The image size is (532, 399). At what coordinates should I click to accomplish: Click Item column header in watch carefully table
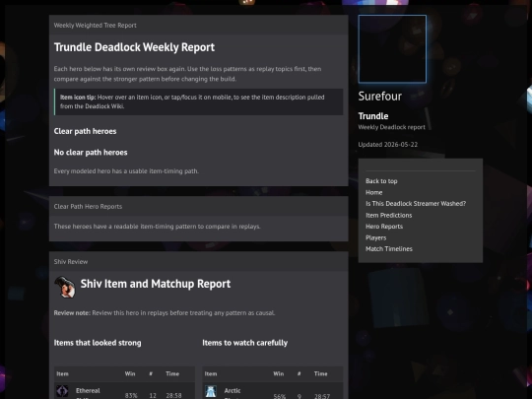(211, 373)
